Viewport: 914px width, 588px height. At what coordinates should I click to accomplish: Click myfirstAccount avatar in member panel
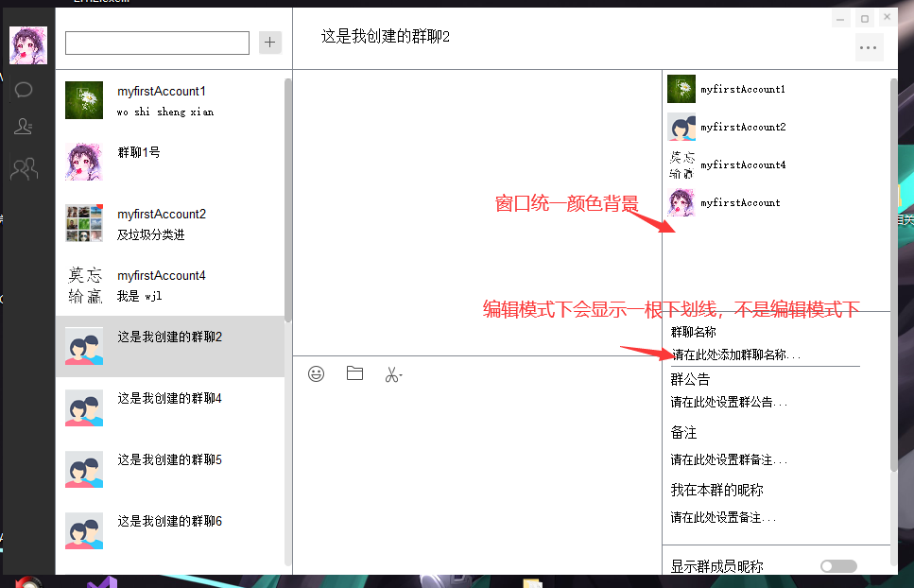681,203
